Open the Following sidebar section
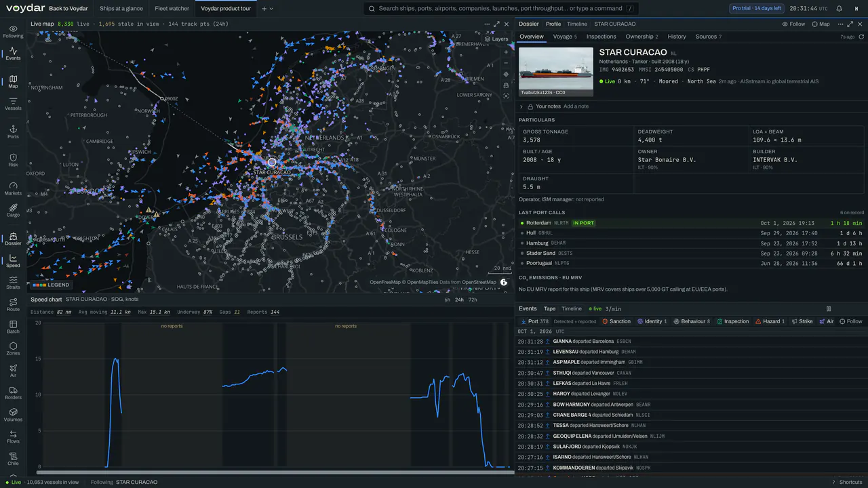The height and width of the screenshot is (488, 868). coord(13,31)
